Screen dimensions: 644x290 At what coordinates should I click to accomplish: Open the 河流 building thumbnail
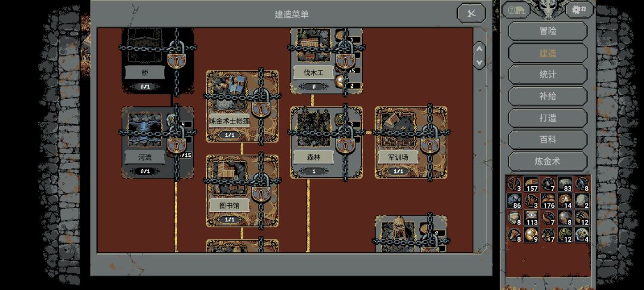coord(144,129)
